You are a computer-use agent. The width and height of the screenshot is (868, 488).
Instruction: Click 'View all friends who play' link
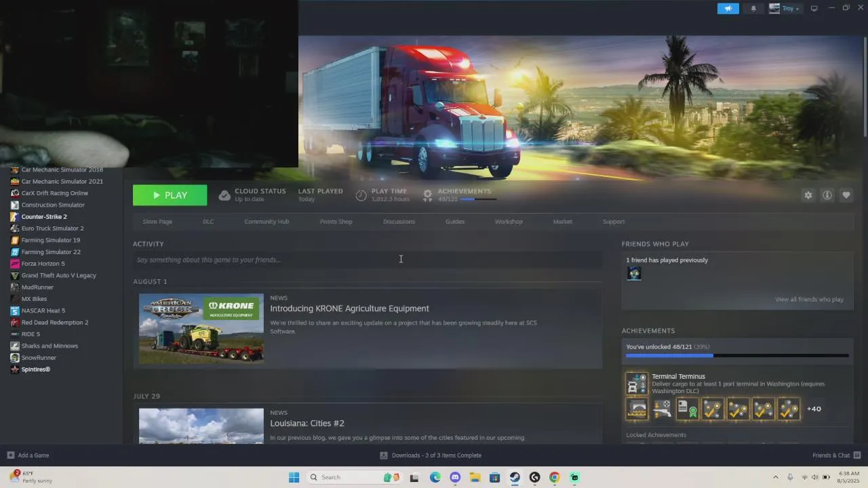[x=809, y=300]
